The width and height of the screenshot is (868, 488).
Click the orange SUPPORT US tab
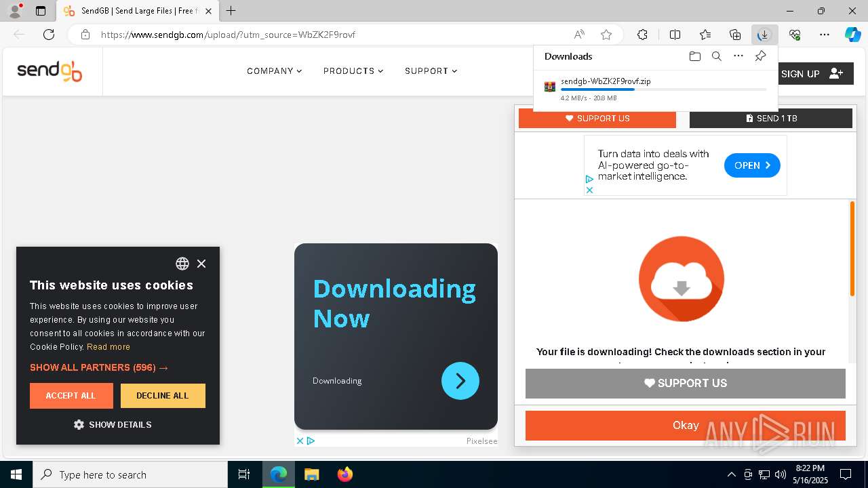pos(597,118)
